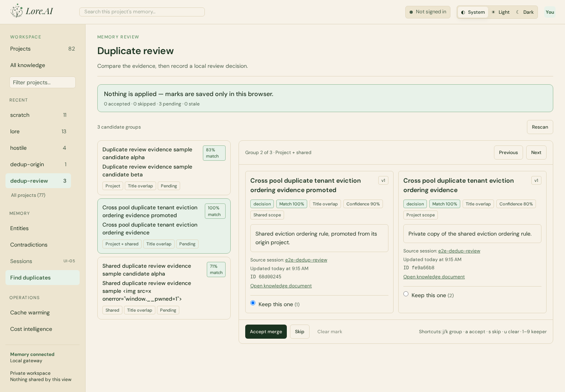Click the Accept merge button
Screen dimensions: 565x392
(266, 332)
